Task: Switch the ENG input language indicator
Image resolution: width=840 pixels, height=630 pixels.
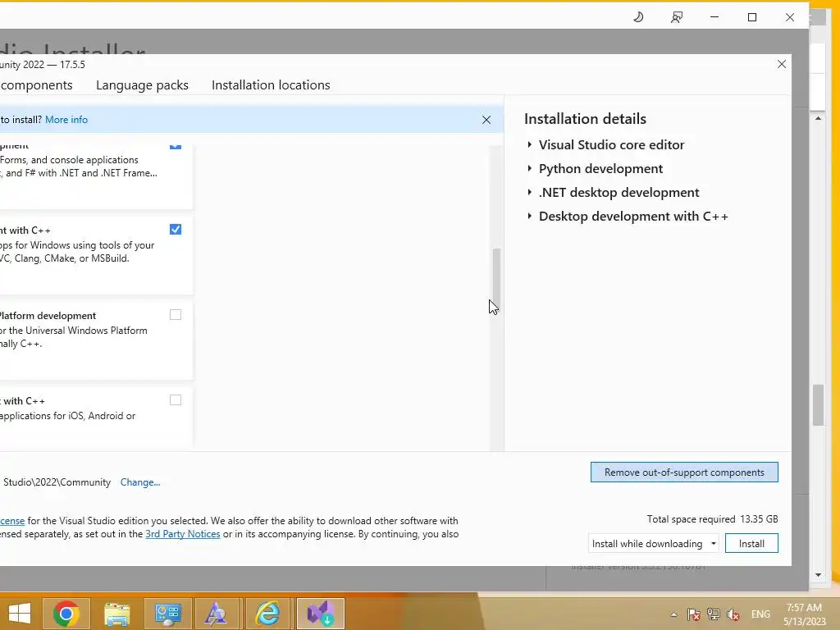Action: click(x=760, y=614)
